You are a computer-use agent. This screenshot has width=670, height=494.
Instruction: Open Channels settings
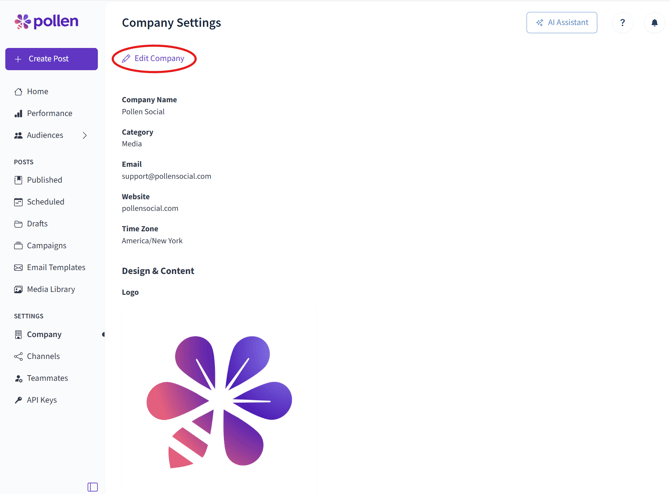[x=43, y=356]
